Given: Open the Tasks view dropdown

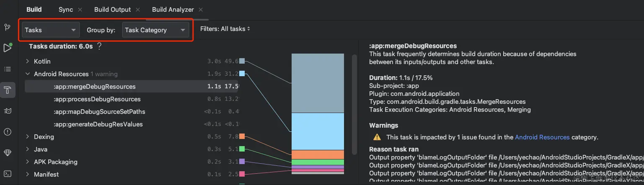Looking at the screenshot, I should (x=51, y=30).
